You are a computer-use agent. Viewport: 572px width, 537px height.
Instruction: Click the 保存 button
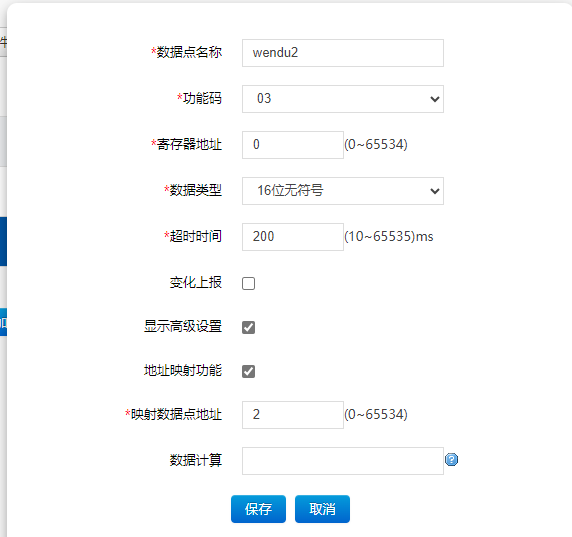pyautogui.click(x=258, y=509)
